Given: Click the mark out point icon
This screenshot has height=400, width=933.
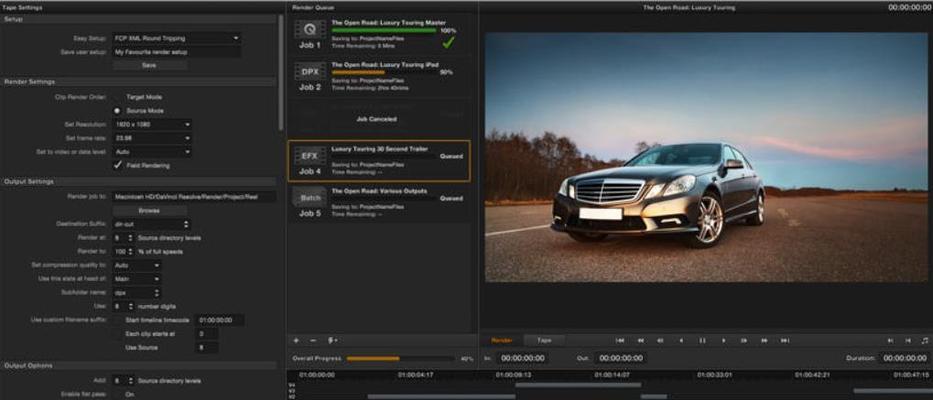Looking at the screenshot, I should point(908,340).
